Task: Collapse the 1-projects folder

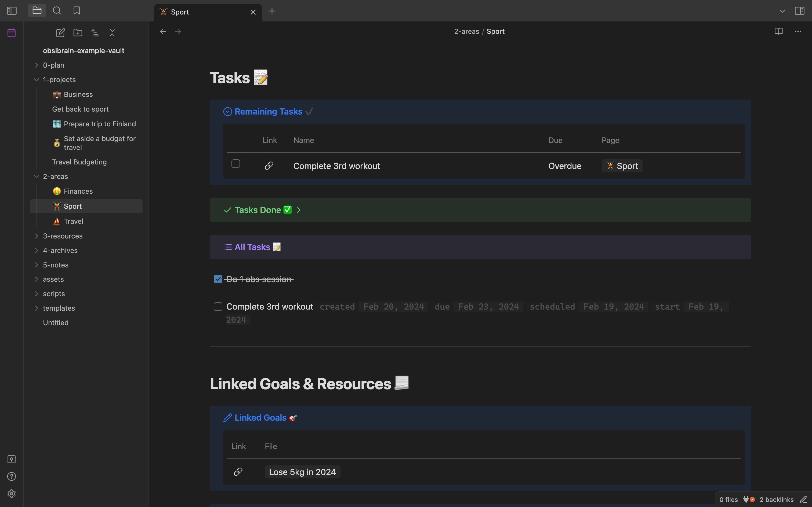Action: [37, 80]
